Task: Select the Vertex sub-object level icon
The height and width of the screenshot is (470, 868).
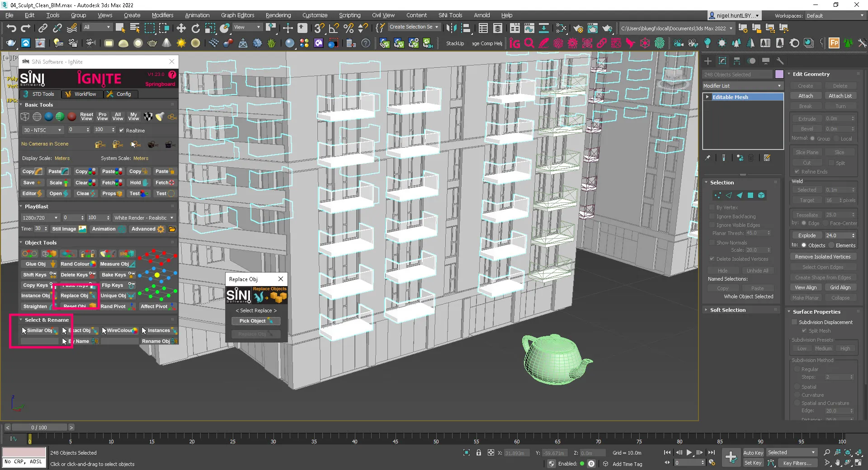Action: [x=717, y=195]
